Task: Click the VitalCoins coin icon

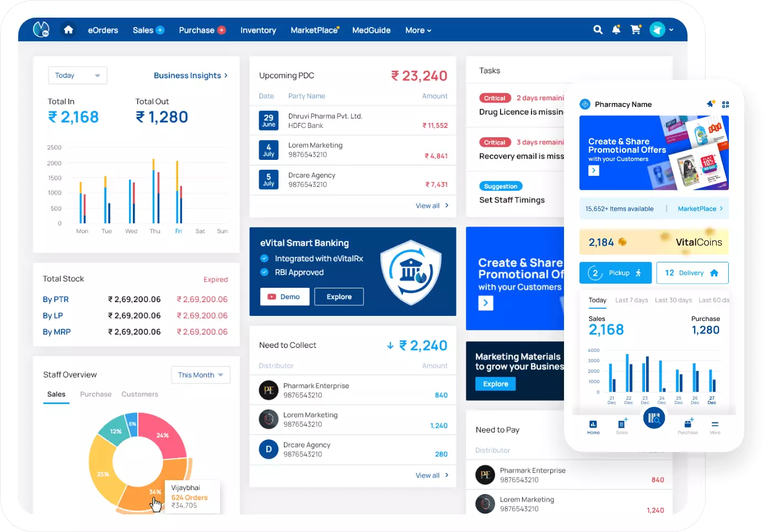Action: (622, 242)
